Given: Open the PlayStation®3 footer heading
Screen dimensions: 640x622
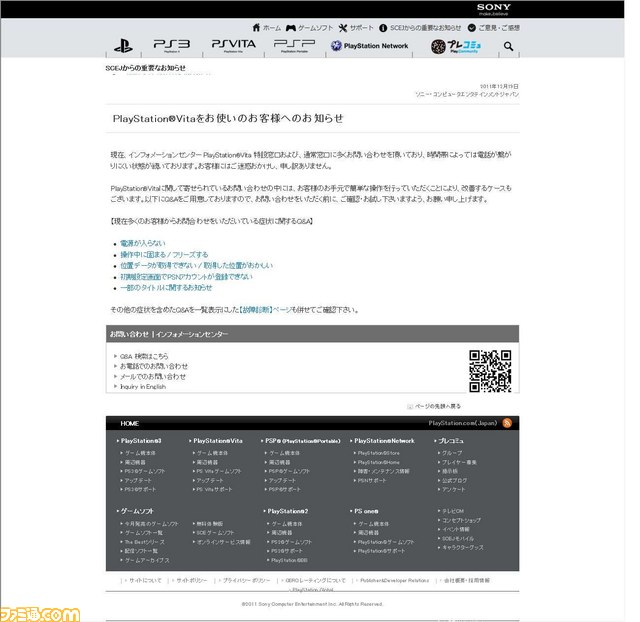Looking at the screenshot, I should [x=141, y=441].
